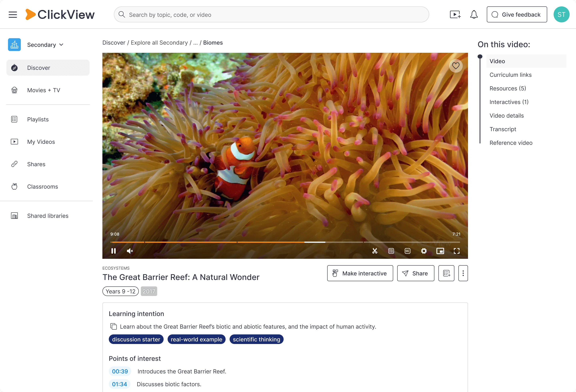The height and width of the screenshot is (392, 576).
Task: Favourite the video with the heart icon
Action: point(456,66)
